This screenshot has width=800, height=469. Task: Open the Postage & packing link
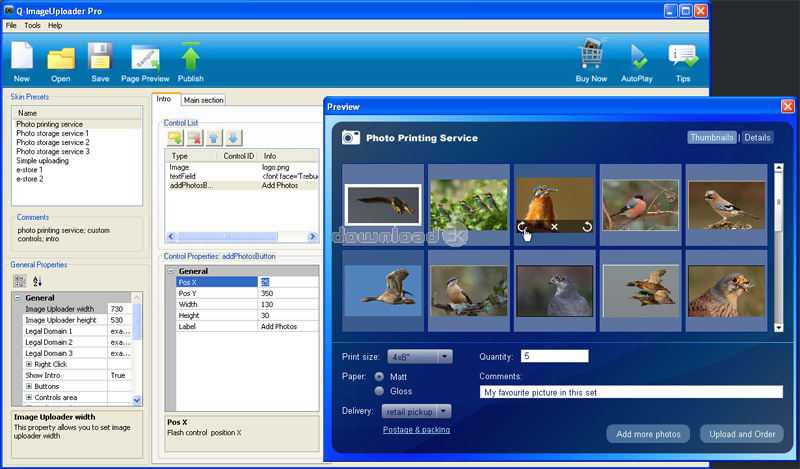pyautogui.click(x=416, y=430)
